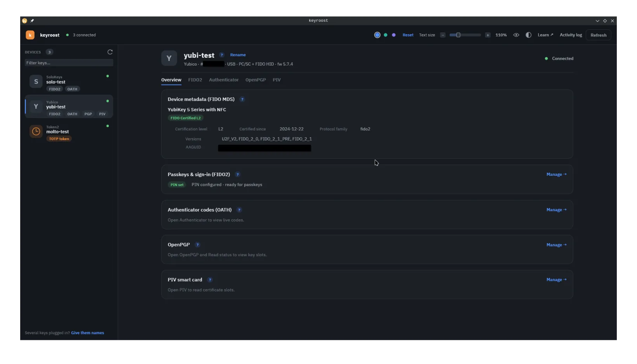This screenshot has height=364, width=637.
Task: Toggle the contrast theme half-circle icon
Action: coord(528,35)
